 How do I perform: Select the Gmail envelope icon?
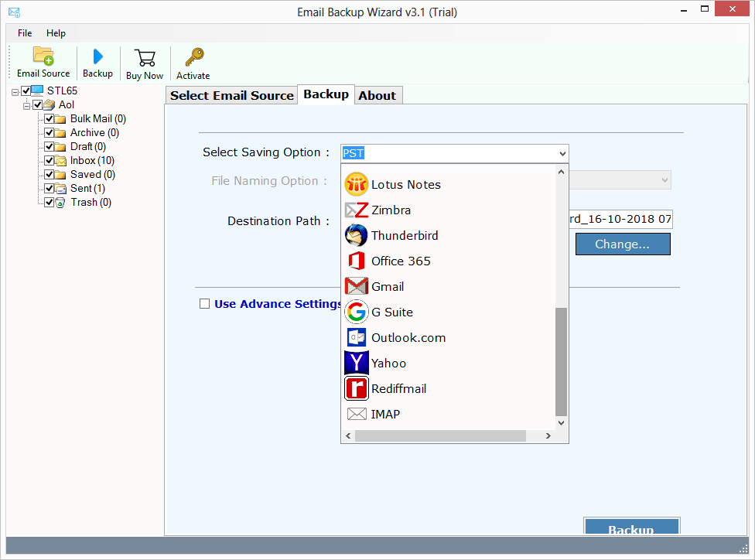tap(357, 286)
